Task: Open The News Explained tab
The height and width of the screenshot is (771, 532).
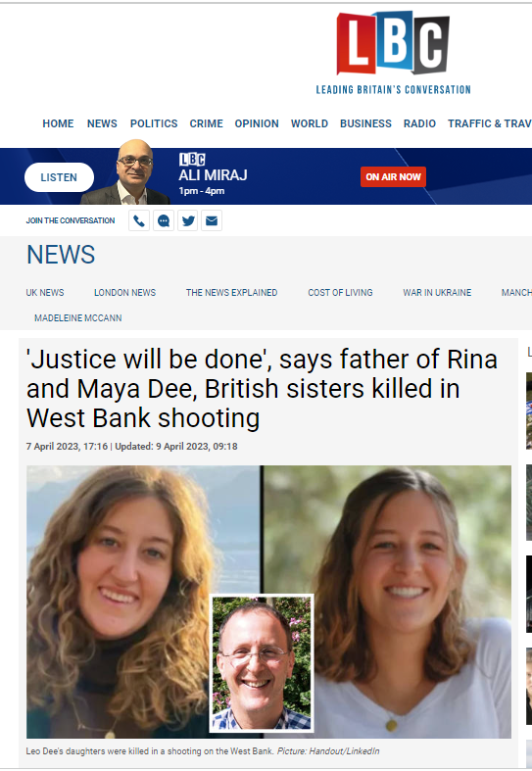Action: pos(231,293)
